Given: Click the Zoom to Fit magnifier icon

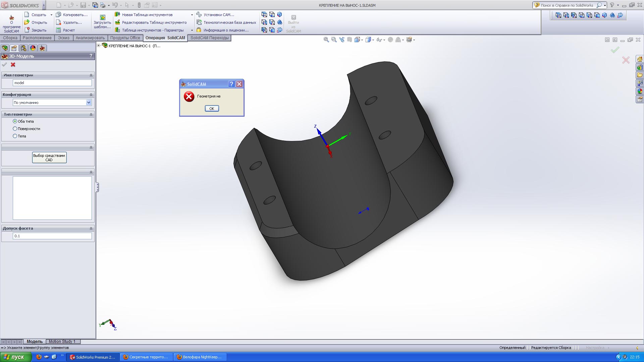Looking at the screenshot, I should coord(326,40).
